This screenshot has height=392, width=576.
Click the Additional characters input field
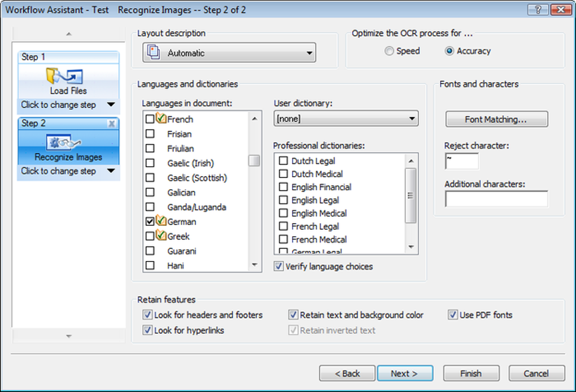tap(496, 199)
